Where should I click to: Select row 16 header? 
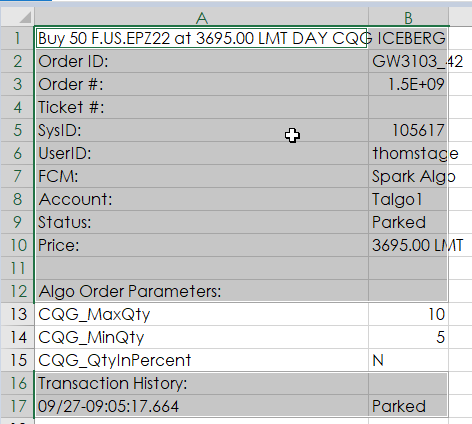17,383
